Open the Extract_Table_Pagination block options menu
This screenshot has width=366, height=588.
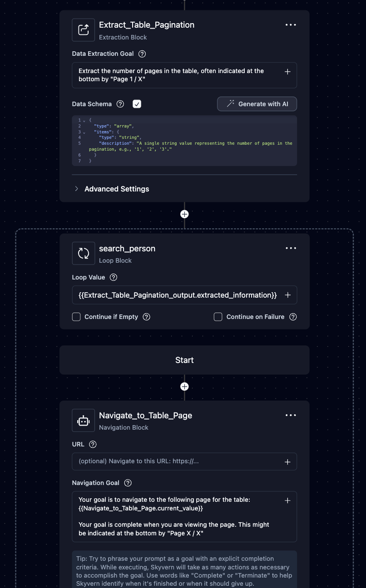click(x=291, y=25)
